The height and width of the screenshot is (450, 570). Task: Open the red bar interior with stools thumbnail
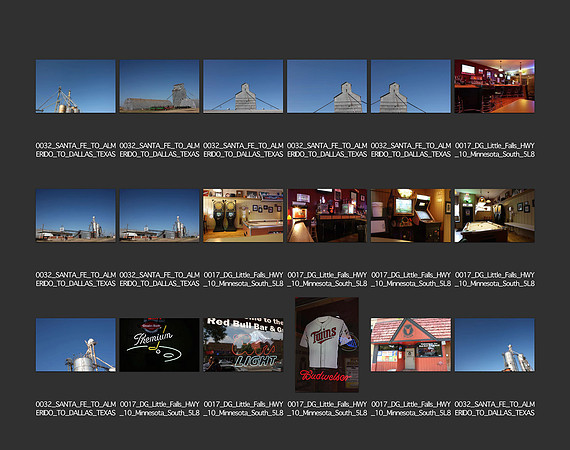494,86
